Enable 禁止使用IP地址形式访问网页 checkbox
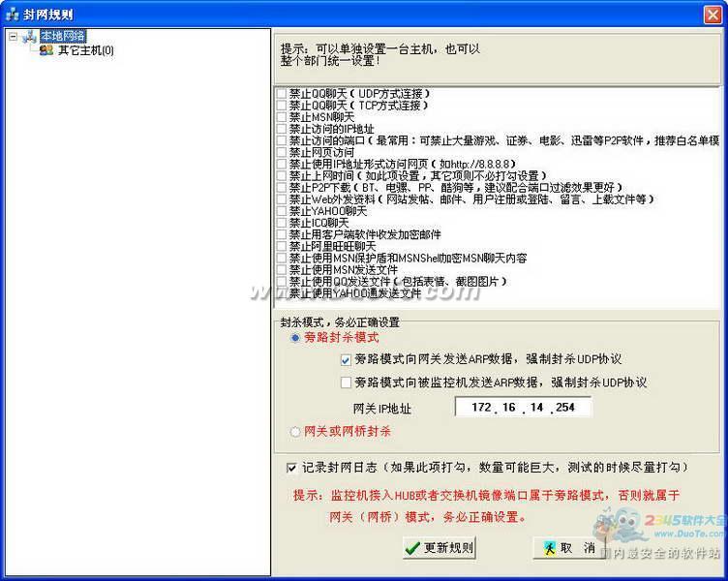 tap(282, 164)
